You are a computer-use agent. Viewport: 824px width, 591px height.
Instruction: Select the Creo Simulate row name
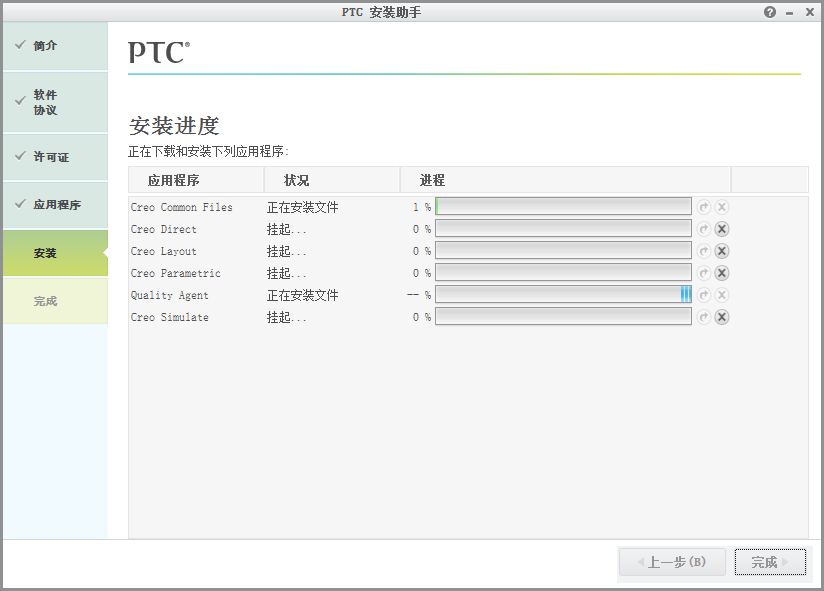[x=170, y=318]
